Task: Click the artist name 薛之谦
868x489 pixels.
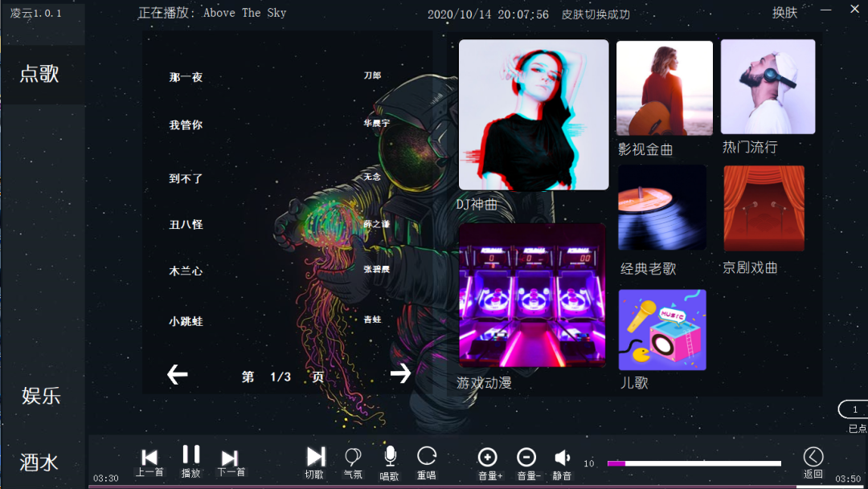Action: 376,224
